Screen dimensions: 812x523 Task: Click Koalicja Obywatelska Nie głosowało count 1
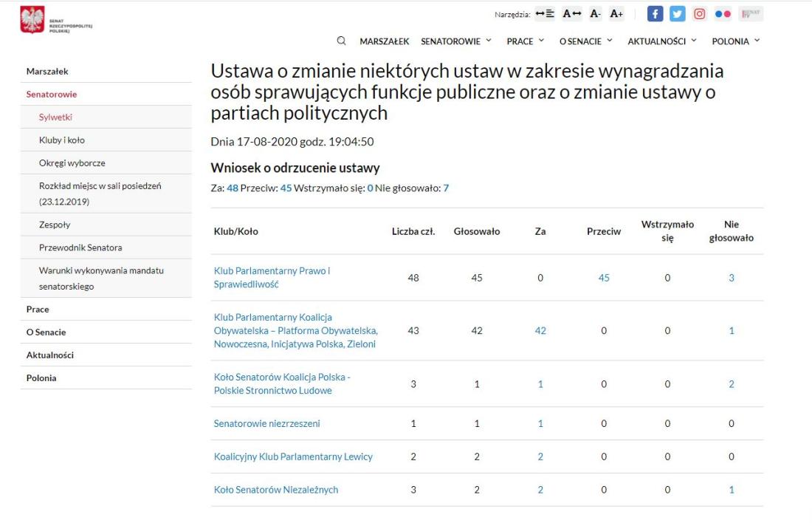(x=732, y=331)
